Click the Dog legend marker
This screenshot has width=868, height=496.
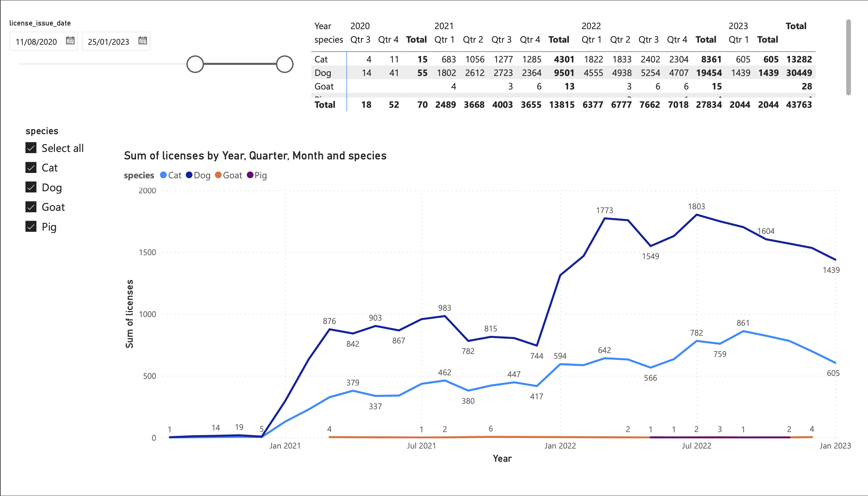click(189, 175)
